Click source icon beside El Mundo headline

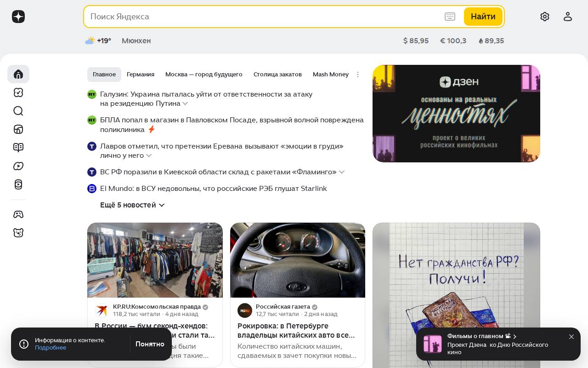pos(92,189)
